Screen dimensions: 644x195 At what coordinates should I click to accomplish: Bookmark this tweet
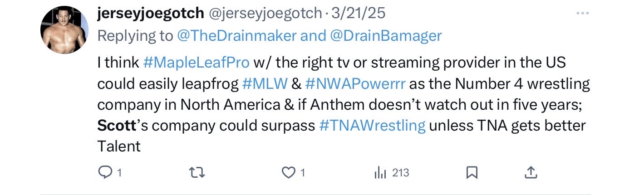[472, 172]
